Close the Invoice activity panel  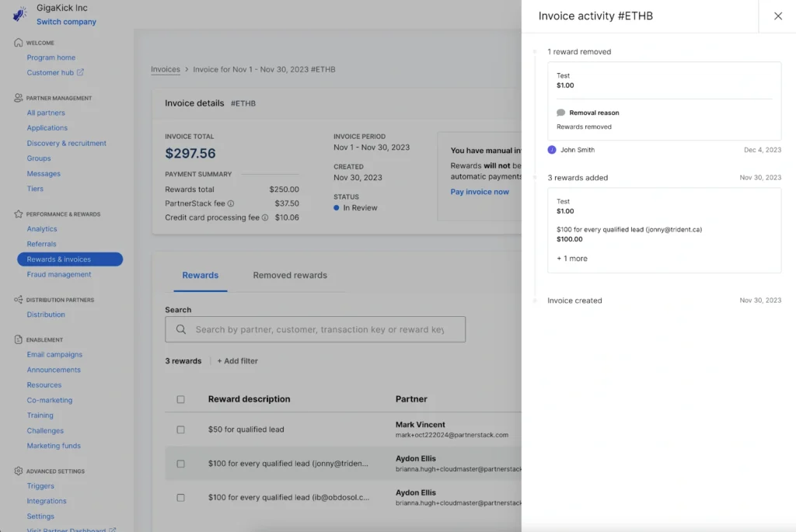[777, 16]
